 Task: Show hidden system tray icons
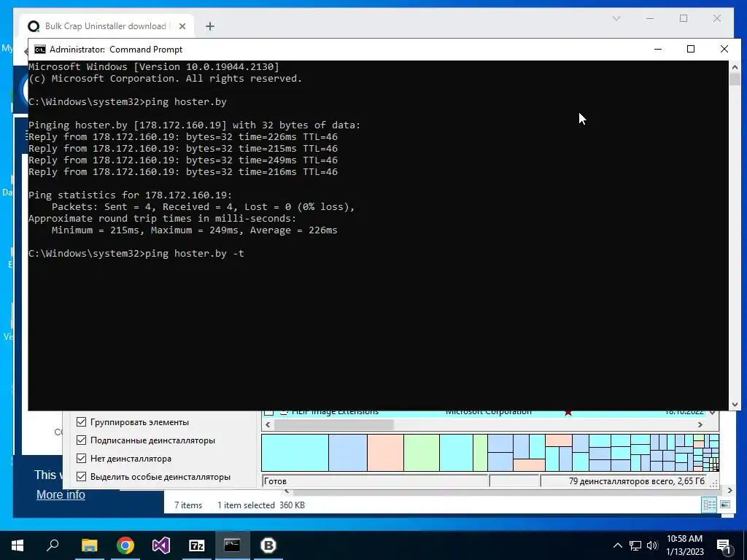tap(617, 545)
